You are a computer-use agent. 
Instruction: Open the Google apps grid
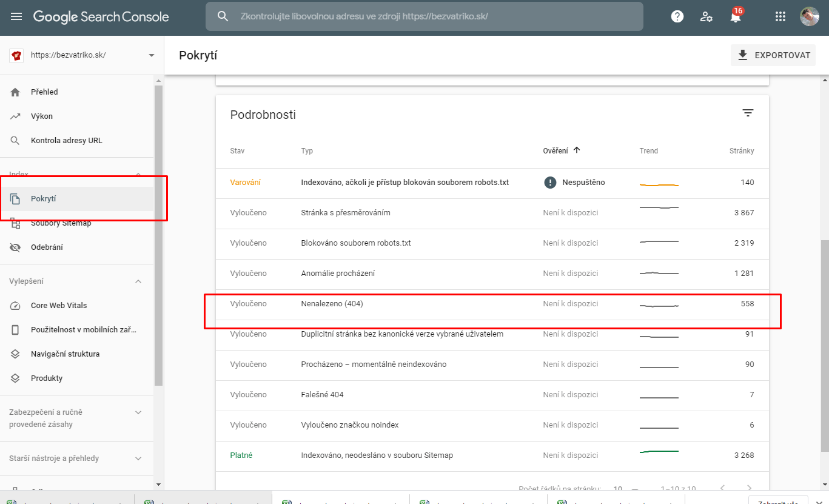[x=780, y=17]
